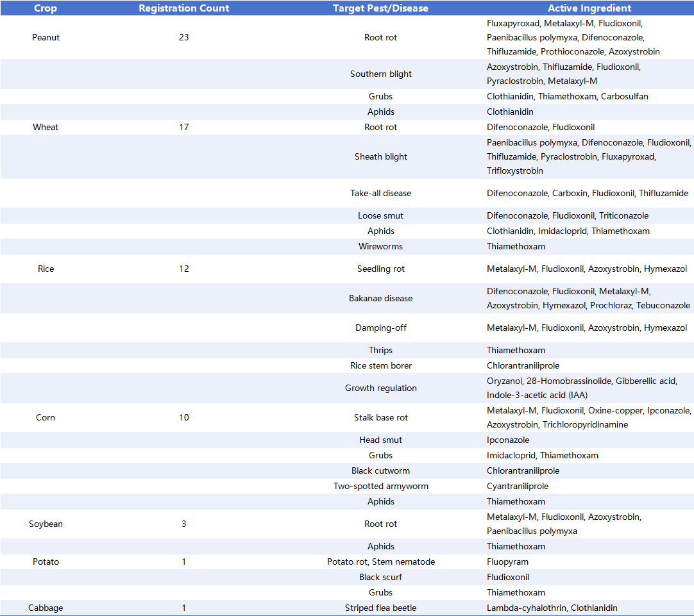
Task: Click registration count 23
Action: pos(183,37)
